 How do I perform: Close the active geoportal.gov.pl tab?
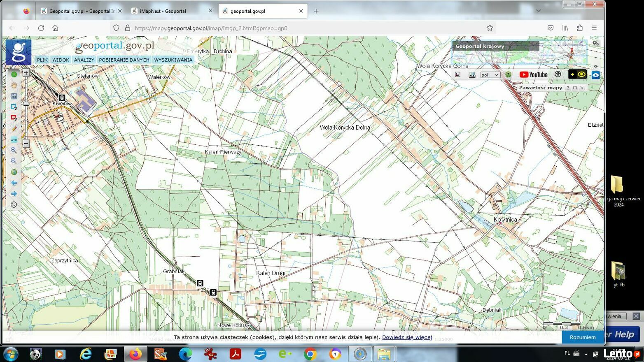point(301,11)
